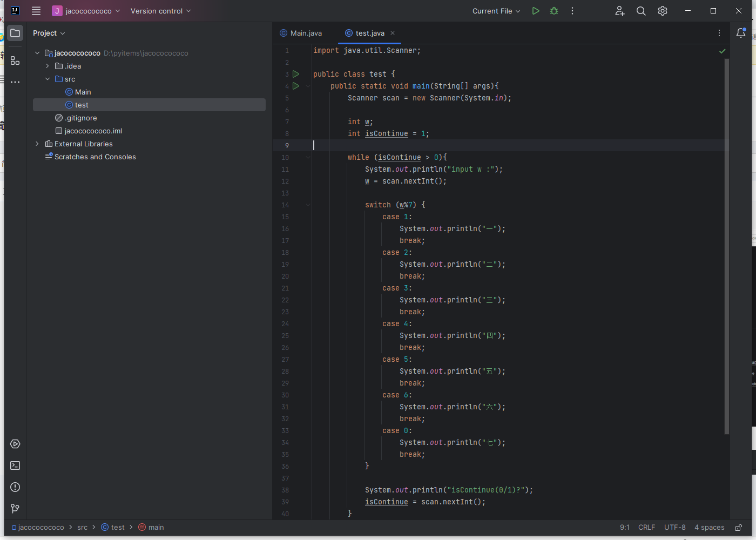Click test class breadcrumb
The width and height of the screenshot is (756, 540).
pyautogui.click(x=113, y=528)
